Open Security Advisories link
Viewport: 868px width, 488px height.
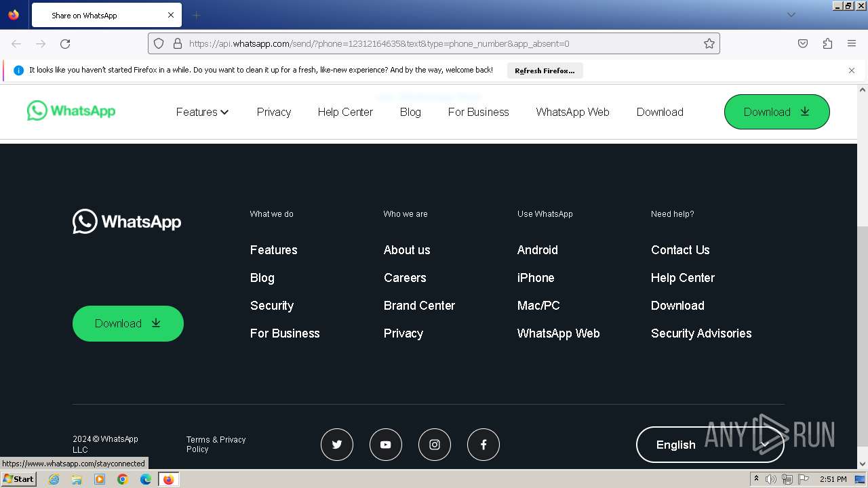pyautogui.click(x=701, y=333)
